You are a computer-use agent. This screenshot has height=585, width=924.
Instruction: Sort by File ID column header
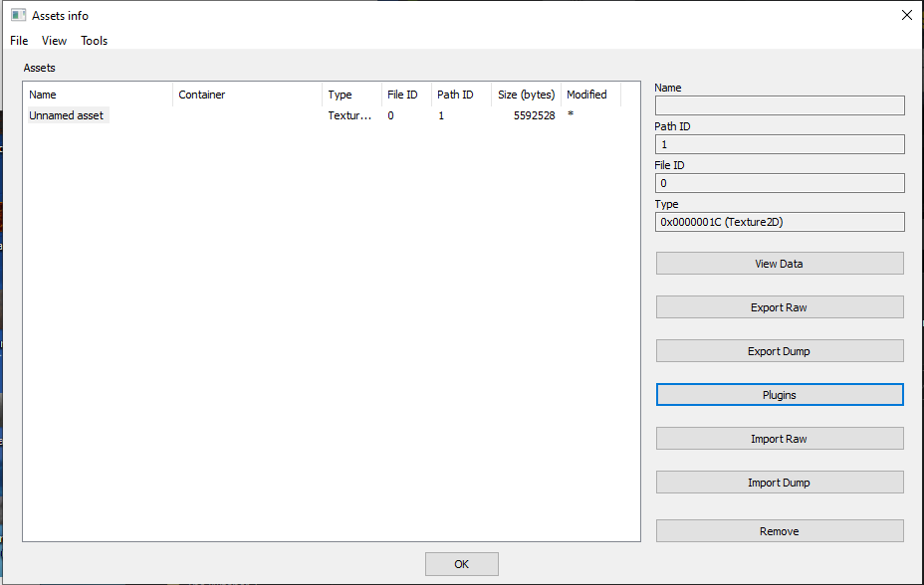(x=406, y=95)
